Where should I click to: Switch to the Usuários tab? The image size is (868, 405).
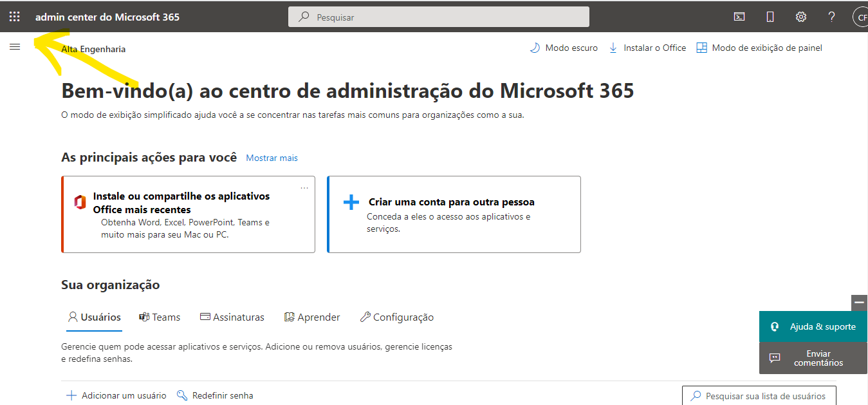point(95,317)
